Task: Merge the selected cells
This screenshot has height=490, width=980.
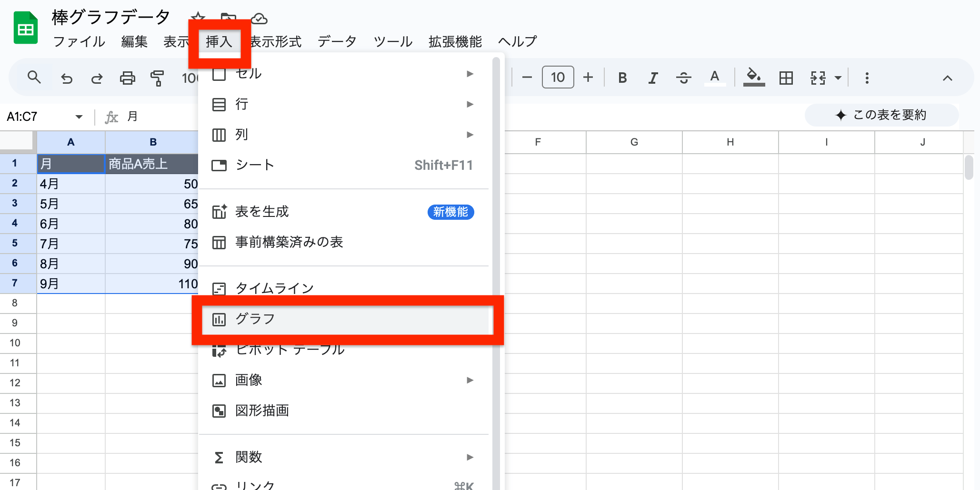Action: point(817,77)
